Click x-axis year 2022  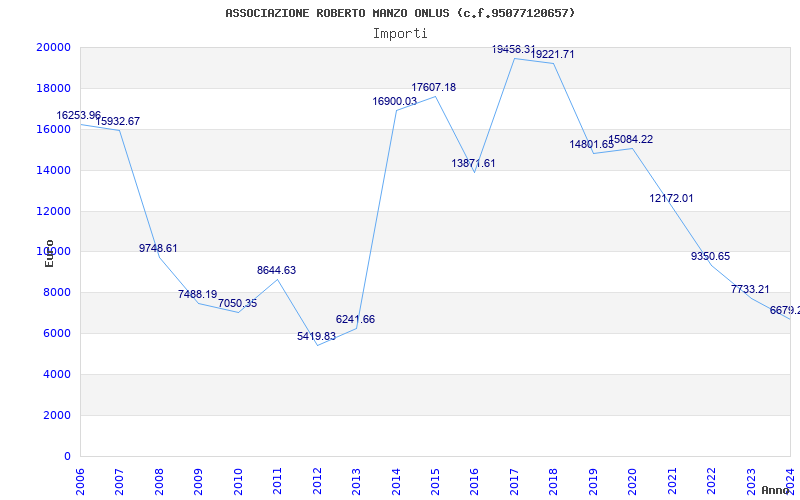711,481
